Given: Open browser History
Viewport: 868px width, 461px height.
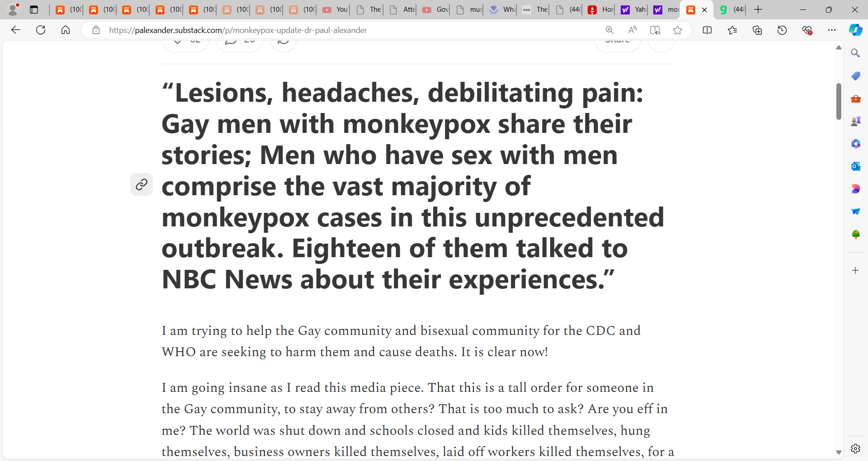Looking at the screenshot, I should [x=782, y=30].
